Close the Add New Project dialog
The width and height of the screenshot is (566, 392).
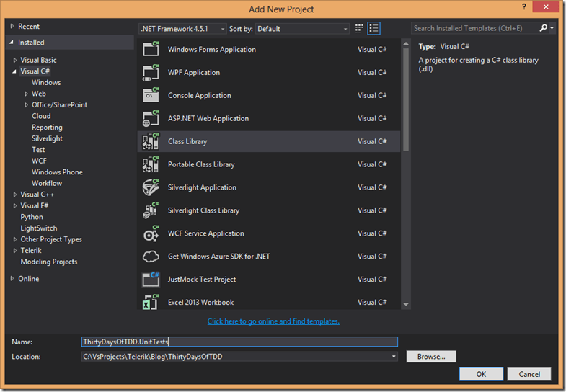(x=546, y=6)
